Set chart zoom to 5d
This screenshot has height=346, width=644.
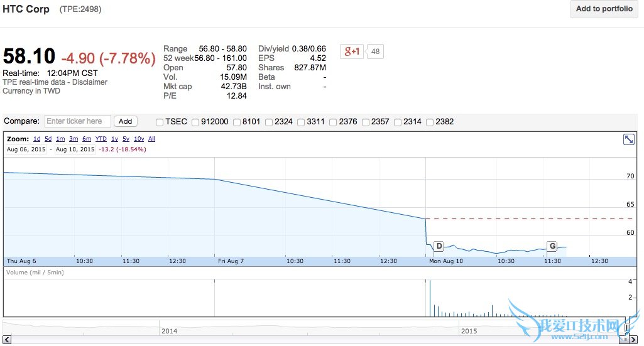[x=48, y=139]
